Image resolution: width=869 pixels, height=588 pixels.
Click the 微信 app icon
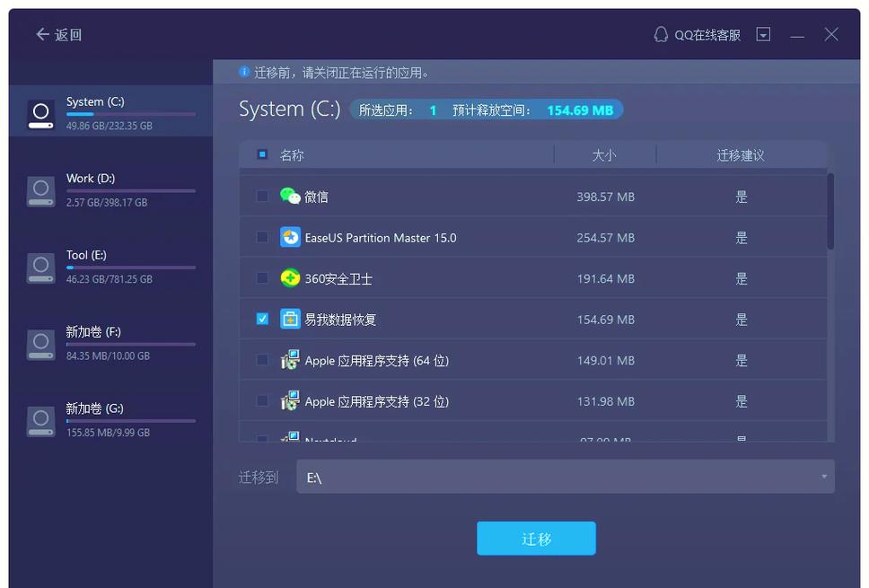[x=290, y=196]
